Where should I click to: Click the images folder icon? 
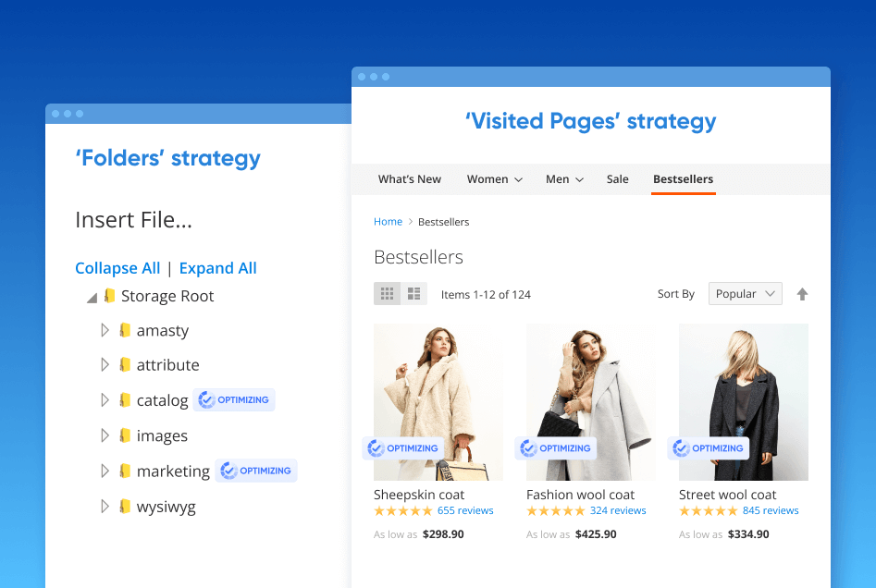(126, 435)
